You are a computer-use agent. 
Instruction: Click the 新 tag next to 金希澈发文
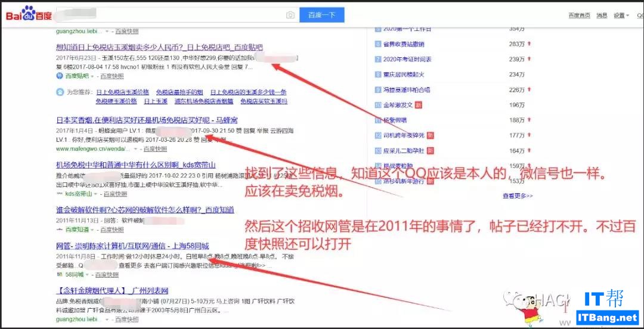click(418, 105)
